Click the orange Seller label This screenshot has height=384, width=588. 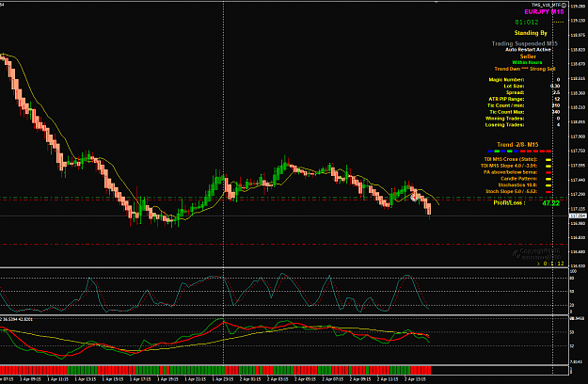tap(528, 56)
